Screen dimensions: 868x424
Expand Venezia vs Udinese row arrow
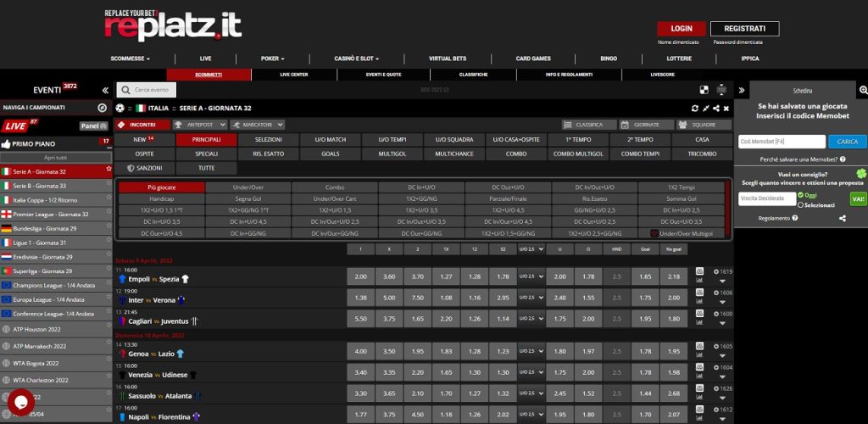point(722,376)
